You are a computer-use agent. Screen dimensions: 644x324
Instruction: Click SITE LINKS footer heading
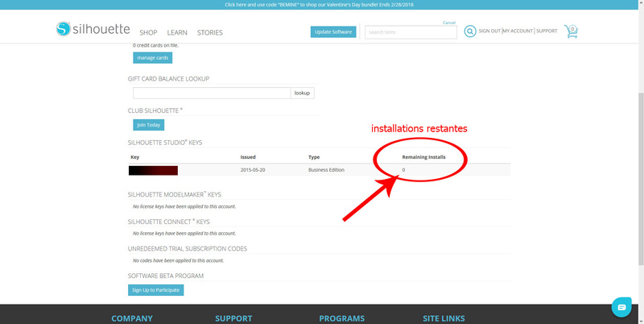click(444, 318)
